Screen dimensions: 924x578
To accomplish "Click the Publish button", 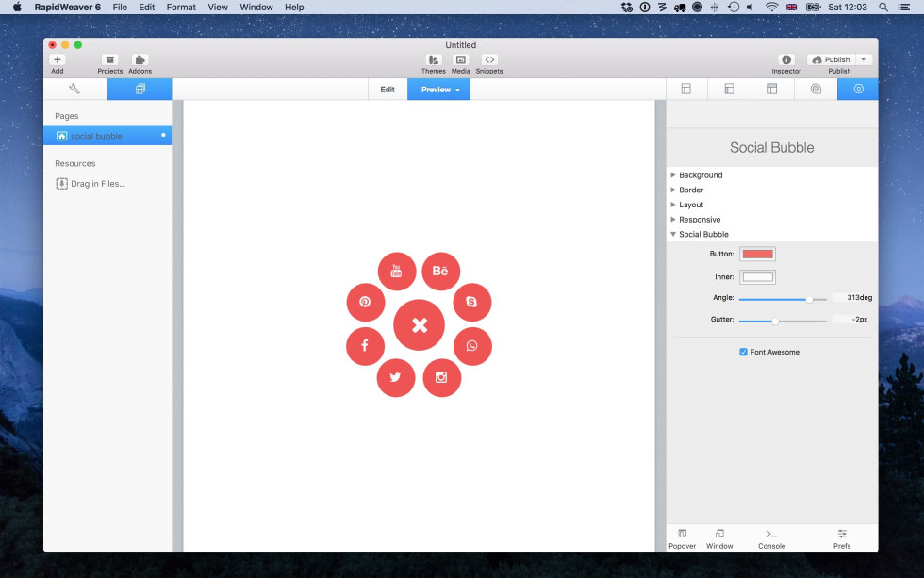I will point(831,60).
